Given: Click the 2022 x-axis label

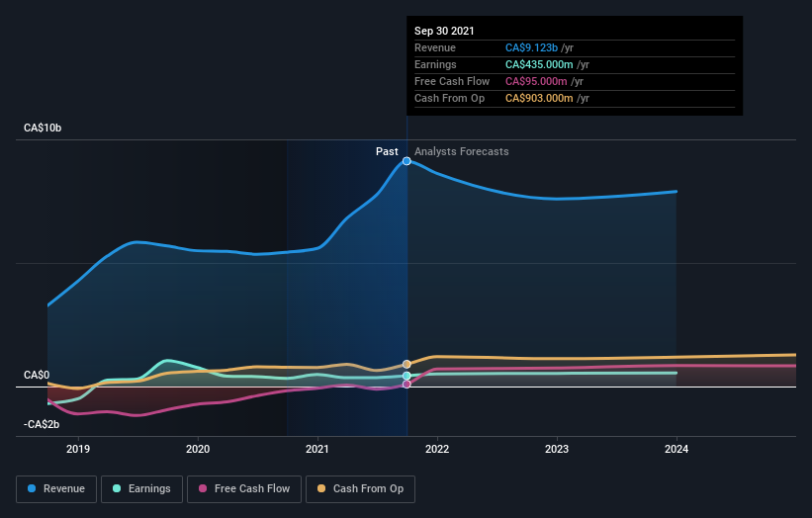Looking at the screenshot, I should click(437, 449).
